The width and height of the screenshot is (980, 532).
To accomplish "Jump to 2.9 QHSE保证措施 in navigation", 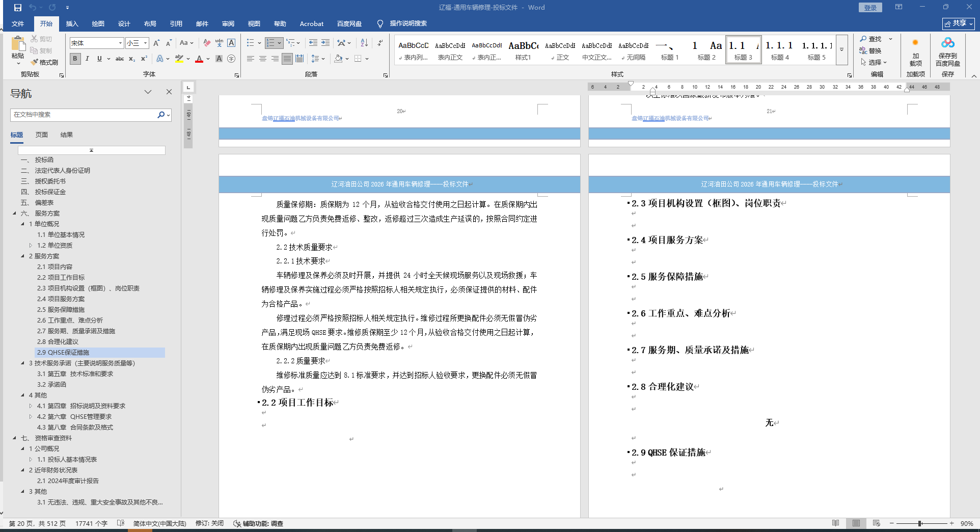I will click(63, 353).
